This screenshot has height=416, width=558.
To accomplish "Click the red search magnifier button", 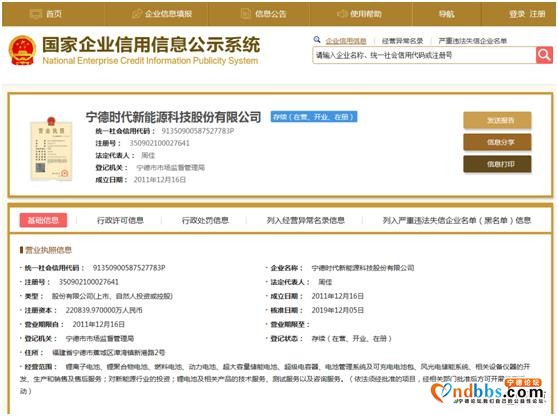I will pyautogui.click(x=544, y=55).
